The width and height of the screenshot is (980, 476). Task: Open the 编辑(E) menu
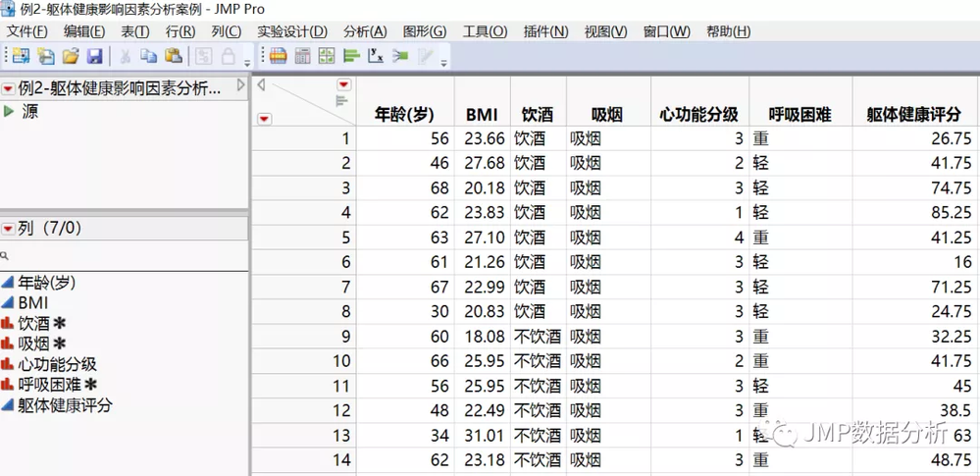click(84, 31)
